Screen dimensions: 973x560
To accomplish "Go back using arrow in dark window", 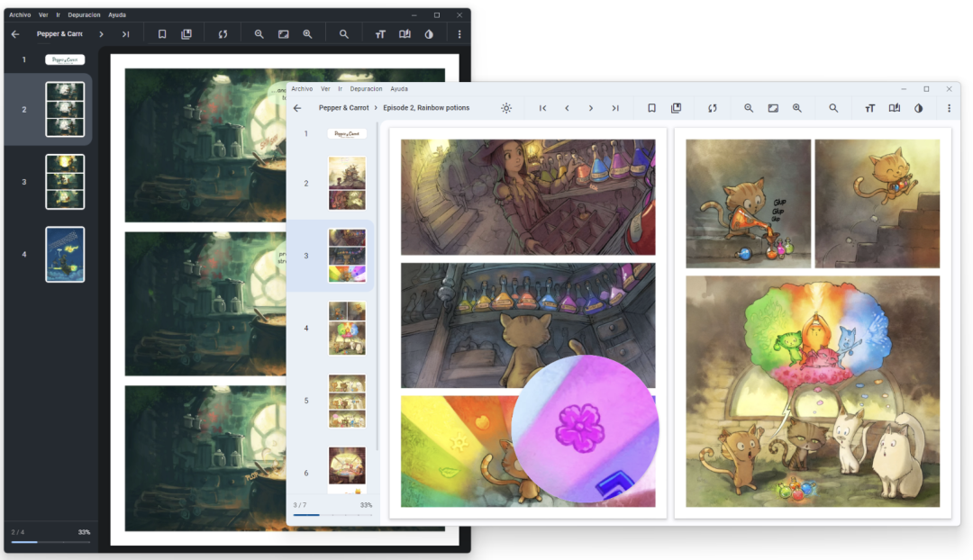I will [15, 34].
